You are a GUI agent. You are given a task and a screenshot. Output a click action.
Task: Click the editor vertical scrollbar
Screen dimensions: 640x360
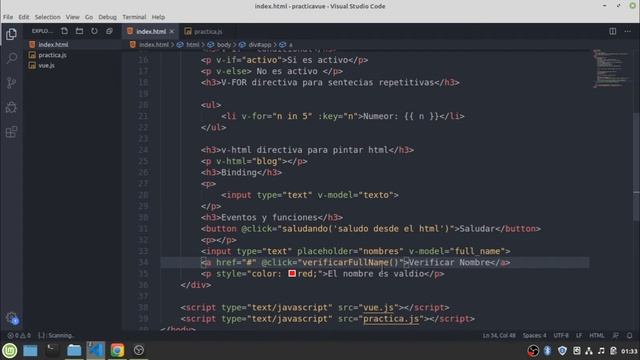636,167
